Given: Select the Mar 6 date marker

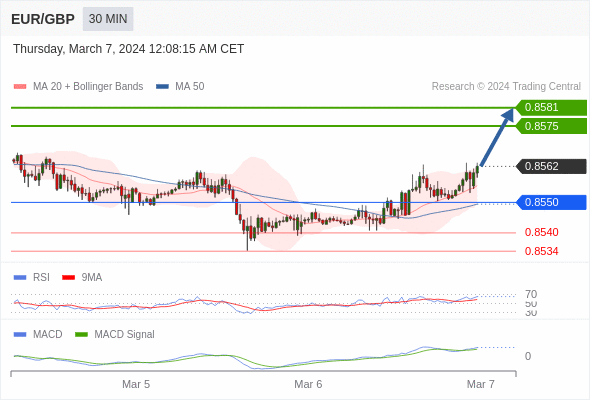Looking at the screenshot, I should tap(308, 384).
